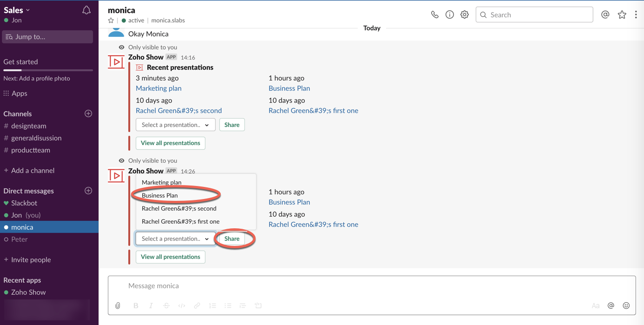Mention someone using composer at-sign
The image size is (644, 325).
611,305
